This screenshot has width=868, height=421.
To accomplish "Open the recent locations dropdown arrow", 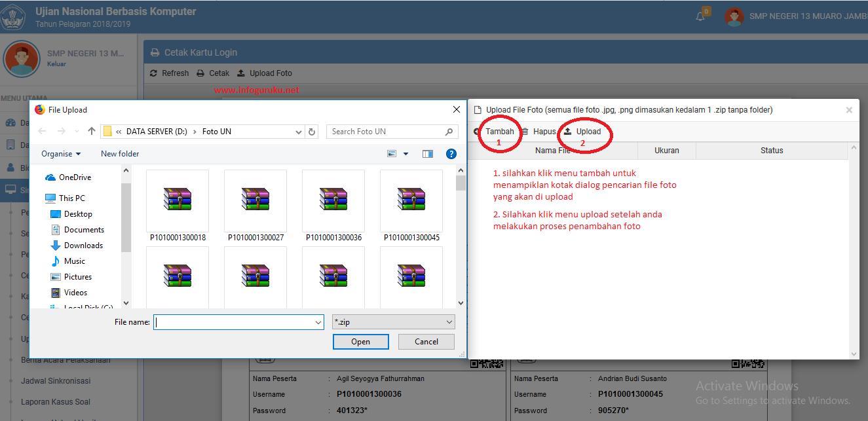I will click(77, 132).
